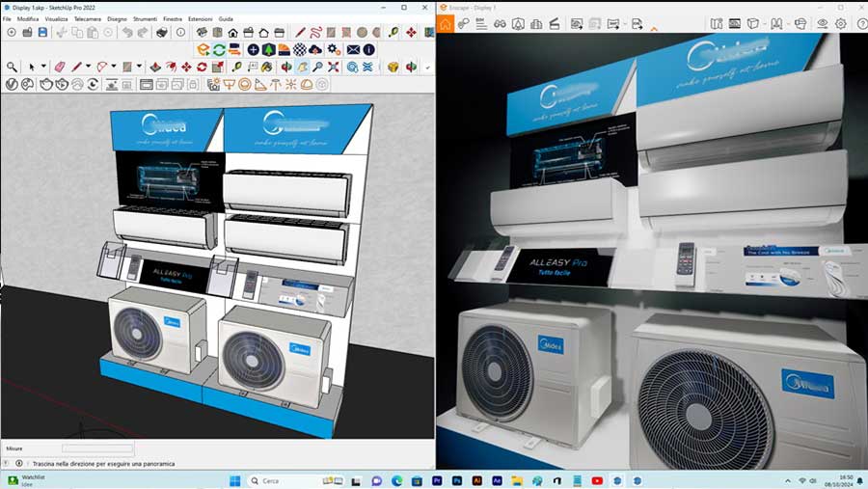The height and width of the screenshot is (489, 868).
Task: Click Enscape window home button
Action: click(x=446, y=24)
